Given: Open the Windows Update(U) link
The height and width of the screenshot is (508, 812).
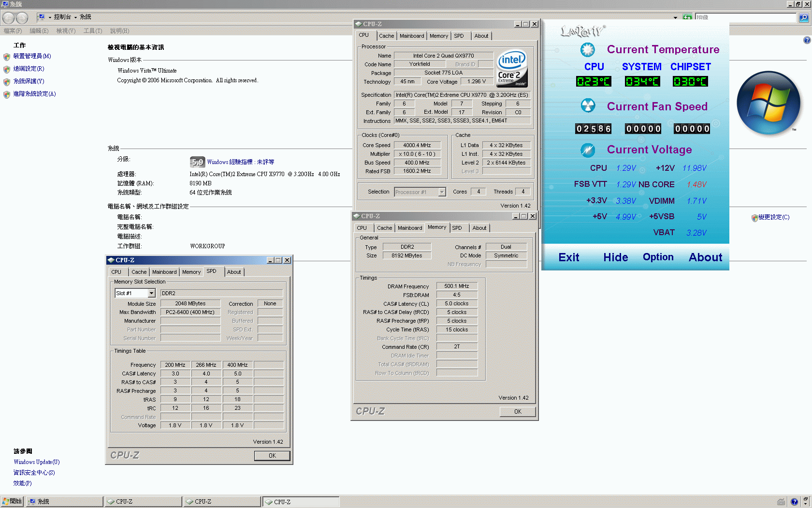Looking at the screenshot, I should (37, 462).
